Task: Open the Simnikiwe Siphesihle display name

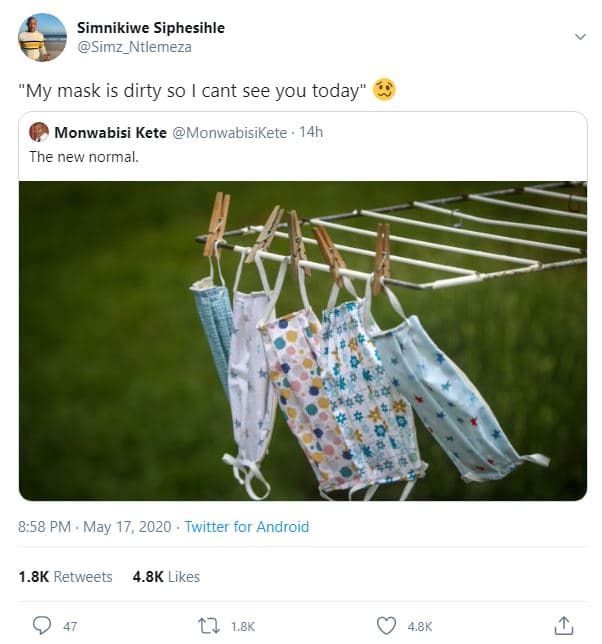Action: point(150,28)
